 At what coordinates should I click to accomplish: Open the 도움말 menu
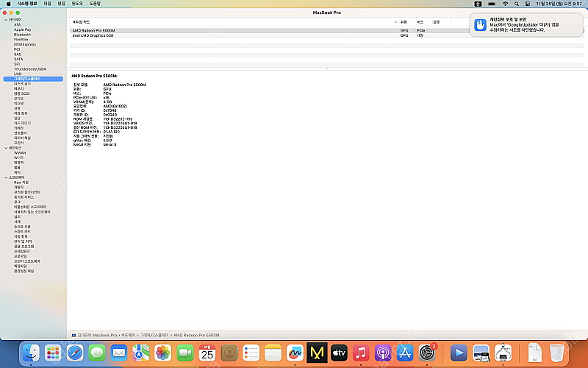[x=95, y=4]
